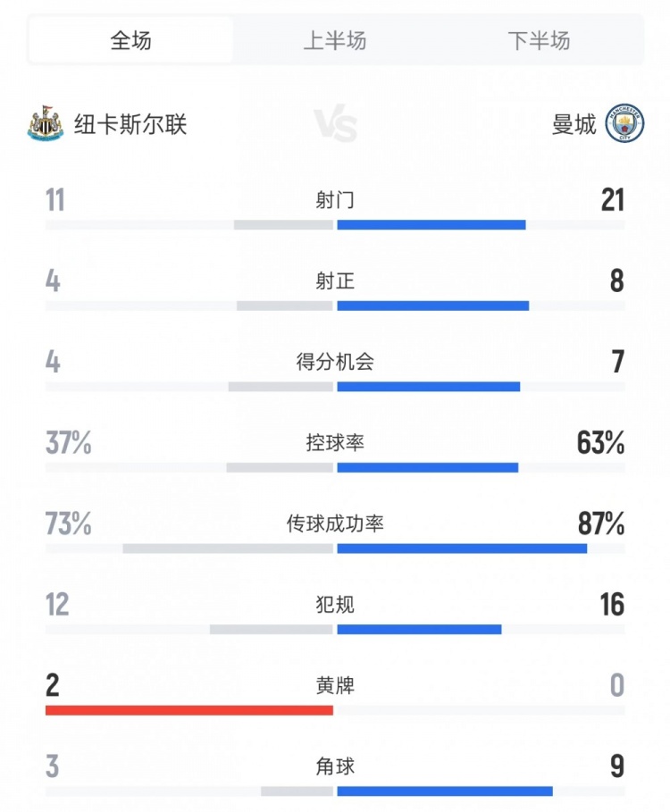Switch to the 下半场 second half tab

pyautogui.click(x=539, y=40)
